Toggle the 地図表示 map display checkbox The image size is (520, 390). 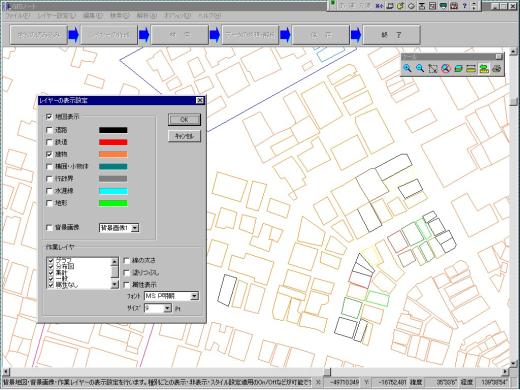point(49,117)
